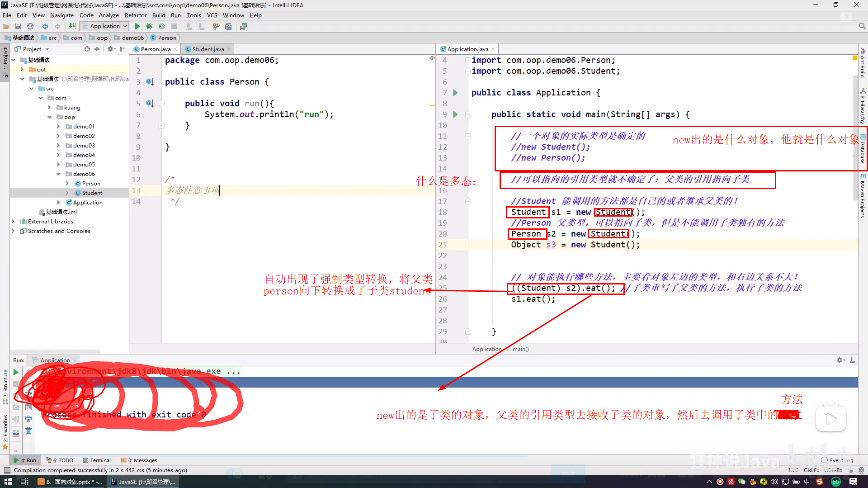
Task: Click main() in the editor breadcrumb
Action: pyautogui.click(x=520, y=349)
